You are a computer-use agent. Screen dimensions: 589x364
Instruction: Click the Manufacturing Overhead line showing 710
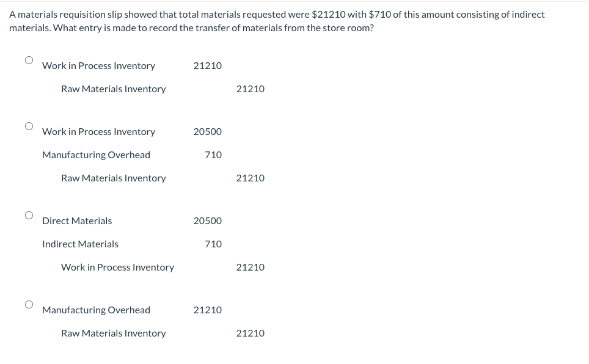coord(96,155)
